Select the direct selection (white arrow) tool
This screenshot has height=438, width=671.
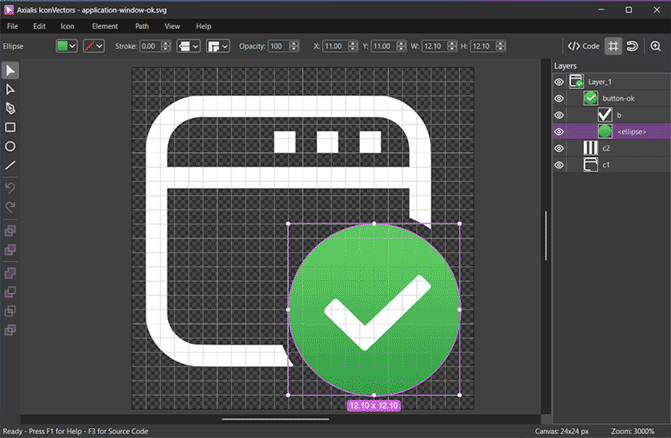tap(10, 89)
